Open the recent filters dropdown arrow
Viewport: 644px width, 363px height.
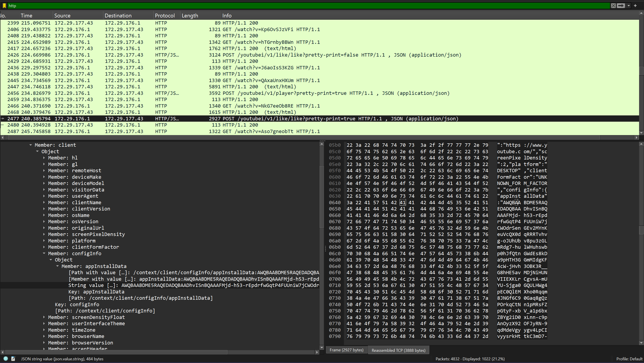(x=629, y=6)
